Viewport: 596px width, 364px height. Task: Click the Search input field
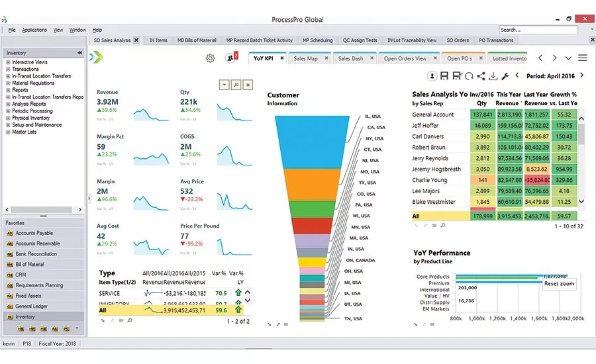coord(538,30)
